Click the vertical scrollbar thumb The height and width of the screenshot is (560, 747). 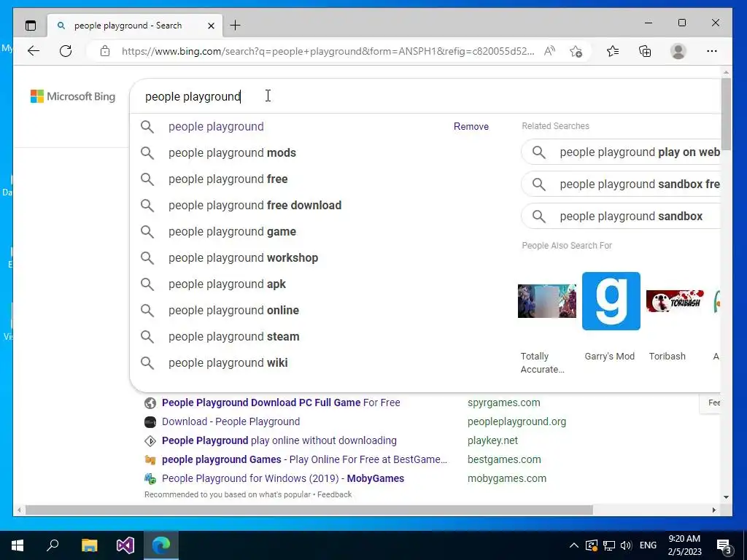coord(726,114)
